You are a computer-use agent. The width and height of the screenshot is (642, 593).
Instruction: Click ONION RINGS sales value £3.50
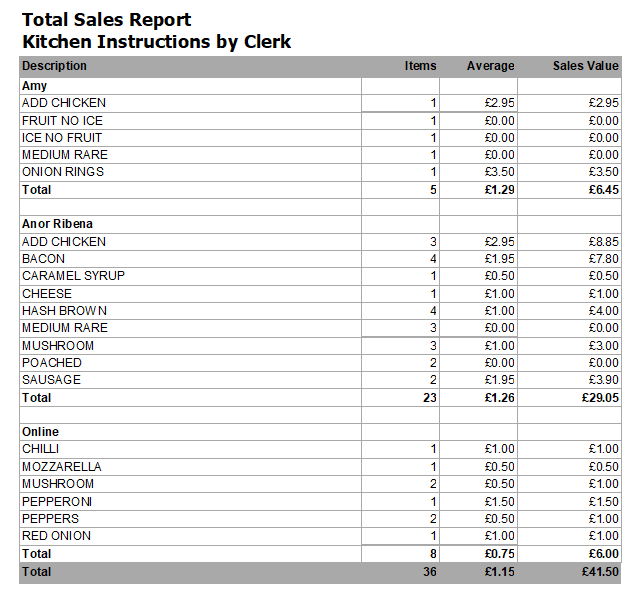pyautogui.click(x=604, y=172)
